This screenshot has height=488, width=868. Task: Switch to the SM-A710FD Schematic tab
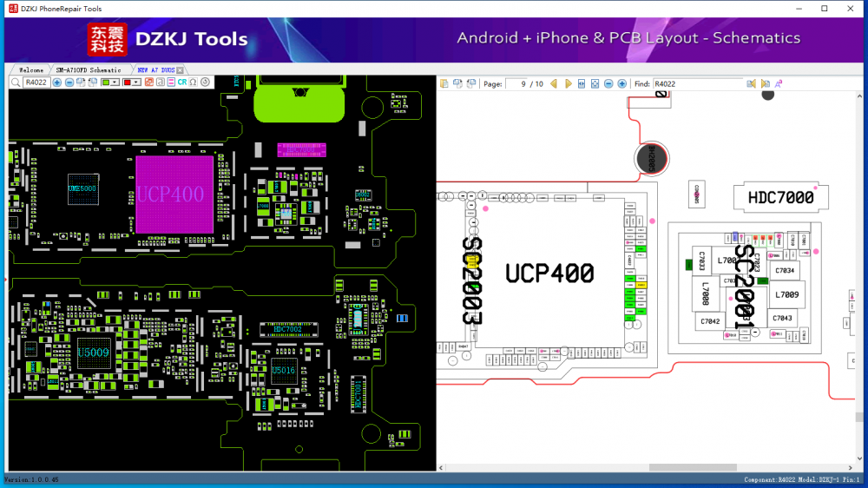click(x=89, y=69)
